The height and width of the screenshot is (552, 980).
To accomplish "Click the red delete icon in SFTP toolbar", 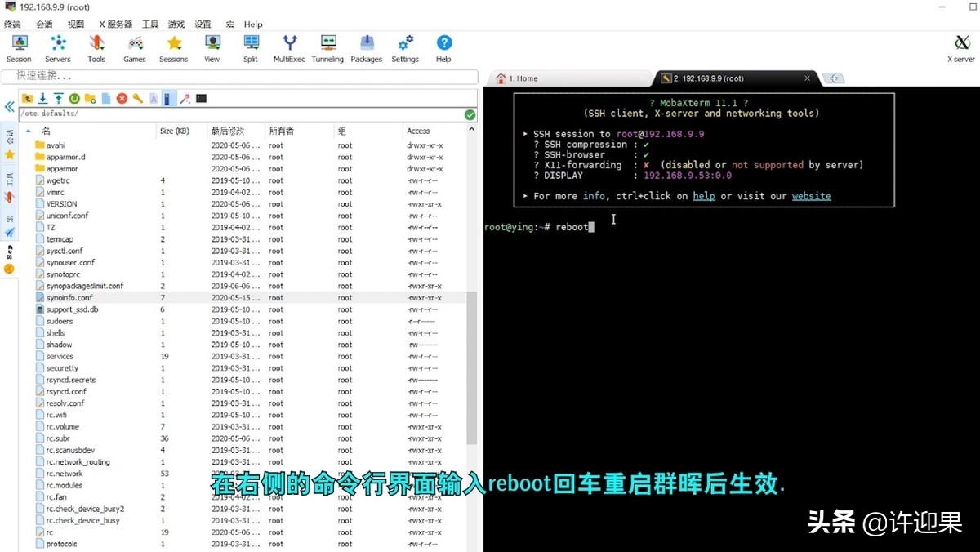I will click(122, 98).
